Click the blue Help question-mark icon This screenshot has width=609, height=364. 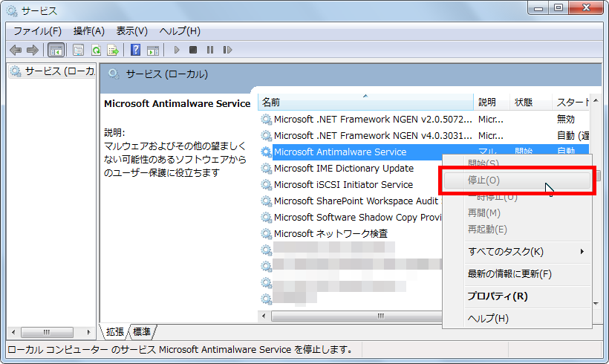136,50
